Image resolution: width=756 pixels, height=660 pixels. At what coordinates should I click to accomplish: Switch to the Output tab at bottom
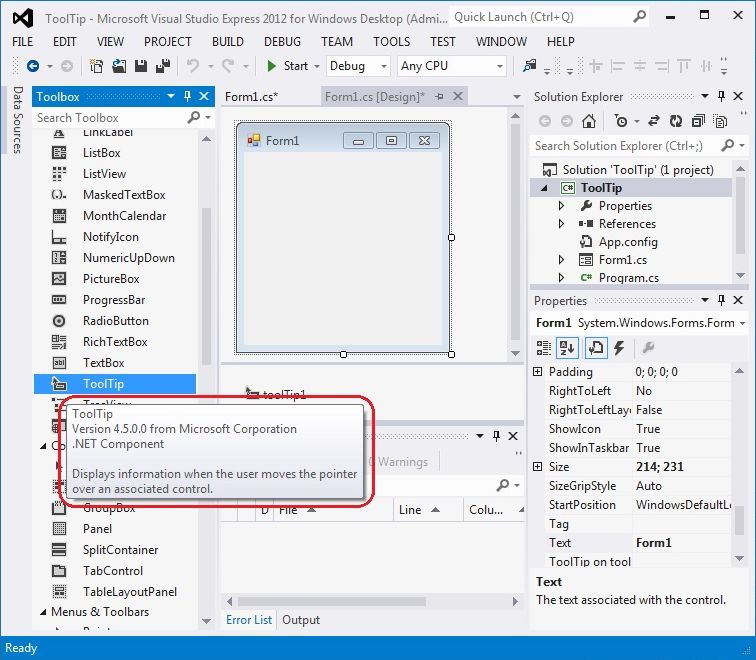(301, 620)
